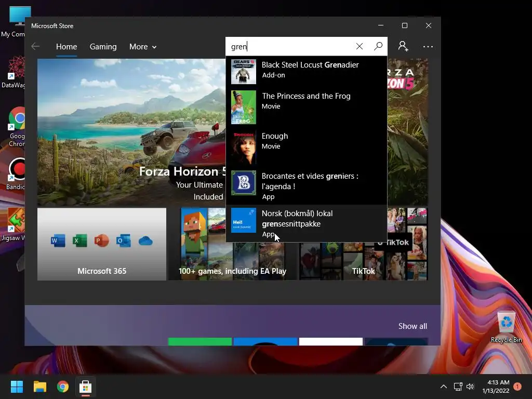532x399 pixels.
Task: Open the TikTok tile
Action: pyautogui.click(x=363, y=261)
